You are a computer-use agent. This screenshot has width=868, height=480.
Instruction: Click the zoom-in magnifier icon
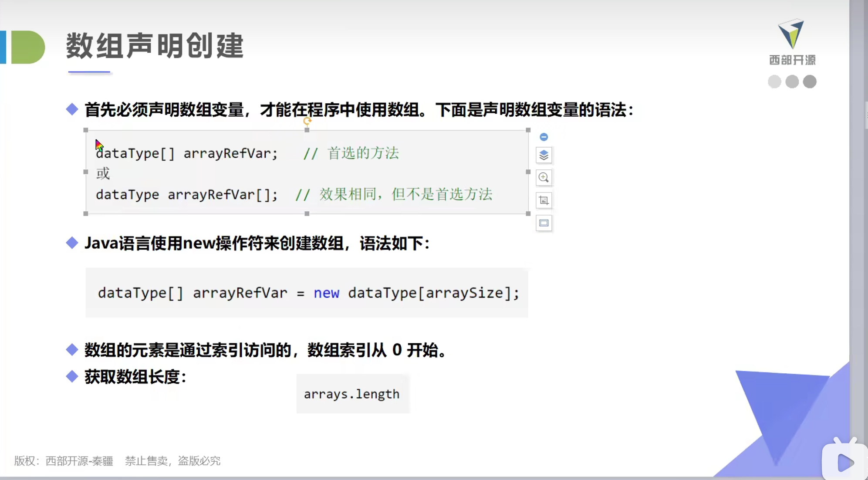[x=544, y=178]
